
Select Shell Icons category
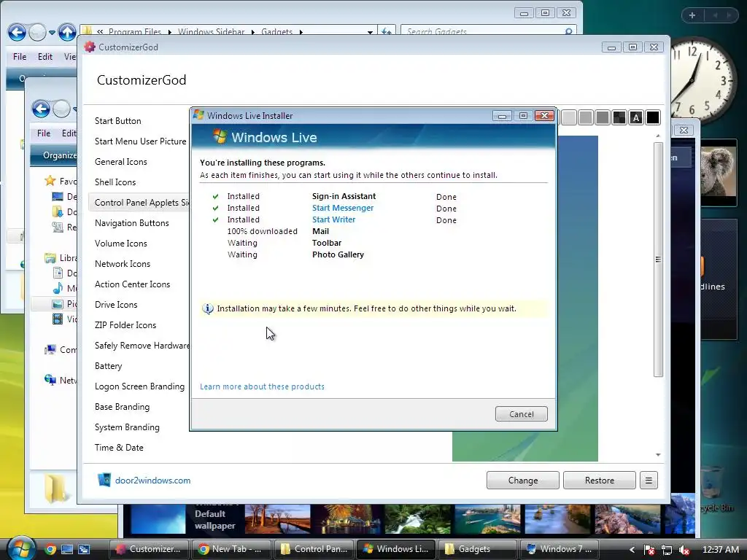click(x=115, y=182)
